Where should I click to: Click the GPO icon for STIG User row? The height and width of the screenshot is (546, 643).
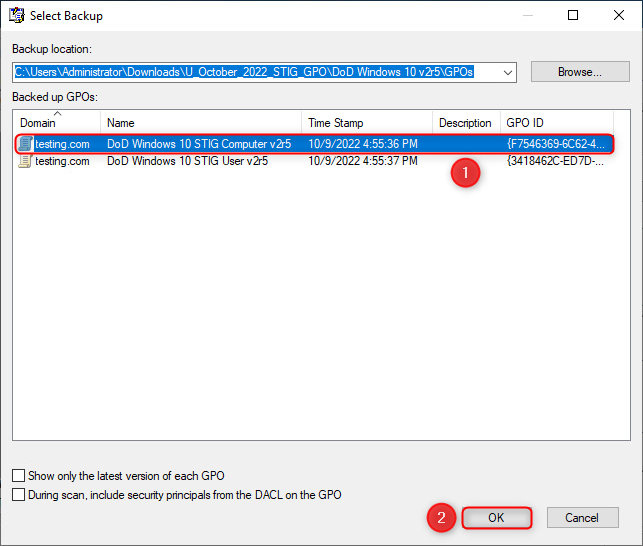(x=25, y=160)
